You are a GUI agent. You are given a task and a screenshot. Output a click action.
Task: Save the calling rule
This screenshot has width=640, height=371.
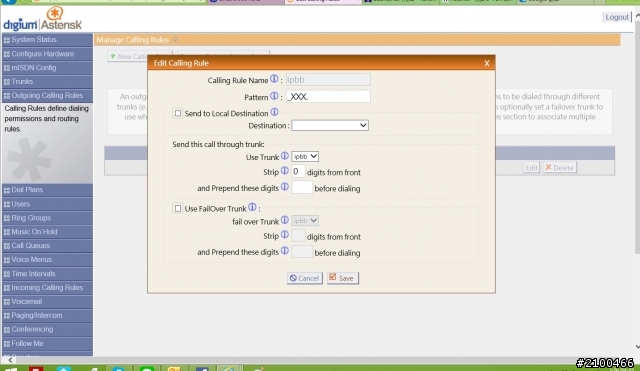[x=343, y=278]
